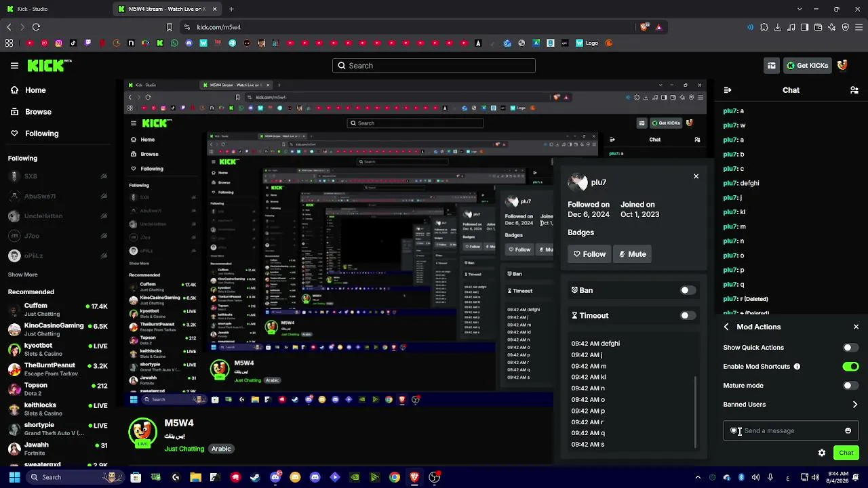Viewport: 868px width, 488px height.
Task: Open the Windows Start menu
Action: [x=14, y=477]
